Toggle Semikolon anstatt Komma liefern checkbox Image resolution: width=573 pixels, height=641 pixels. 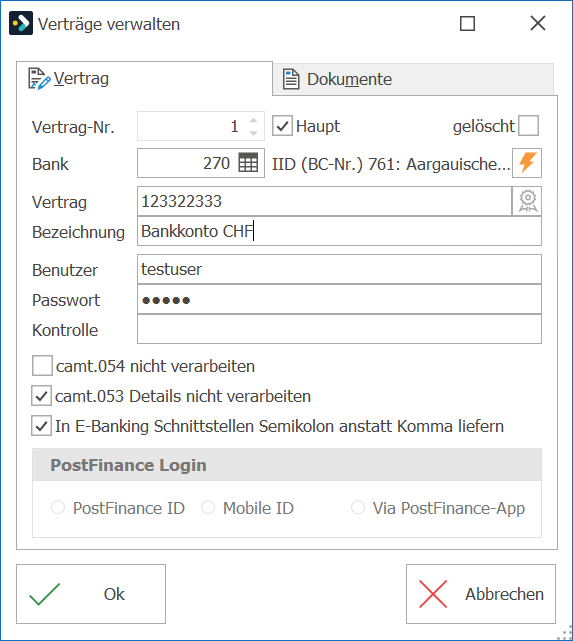click(x=41, y=426)
